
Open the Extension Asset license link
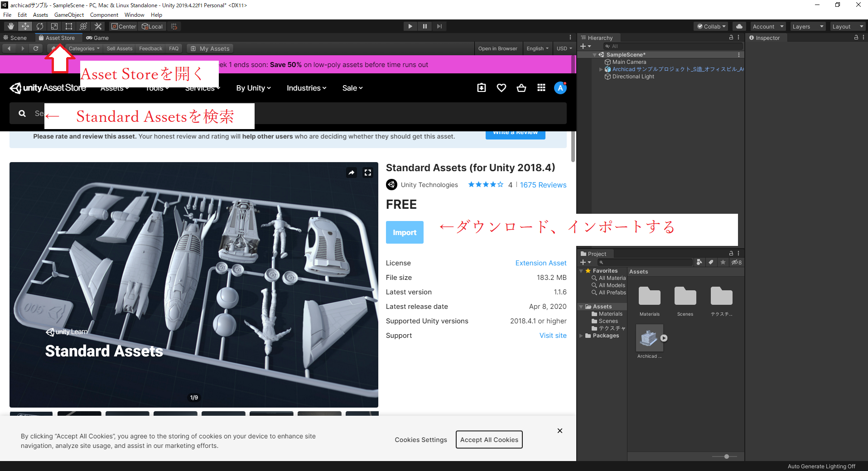pyautogui.click(x=540, y=263)
